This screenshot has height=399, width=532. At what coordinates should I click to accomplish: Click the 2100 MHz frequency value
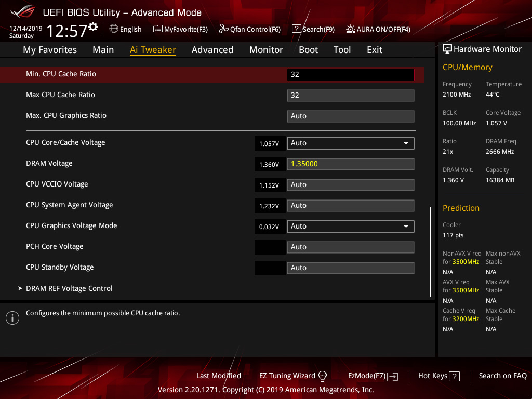[x=456, y=95]
